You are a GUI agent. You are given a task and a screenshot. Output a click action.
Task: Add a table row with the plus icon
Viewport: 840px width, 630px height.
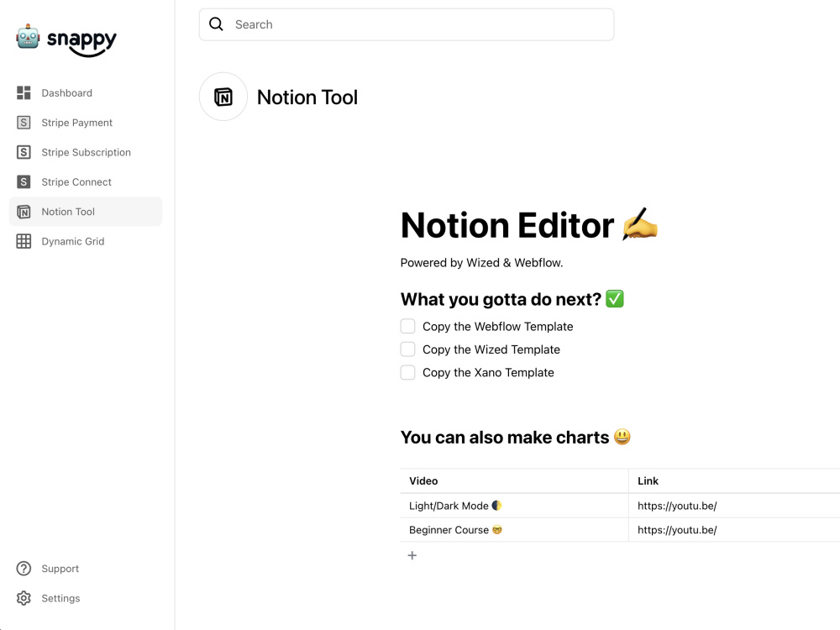pyautogui.click(x=412, y=555)
